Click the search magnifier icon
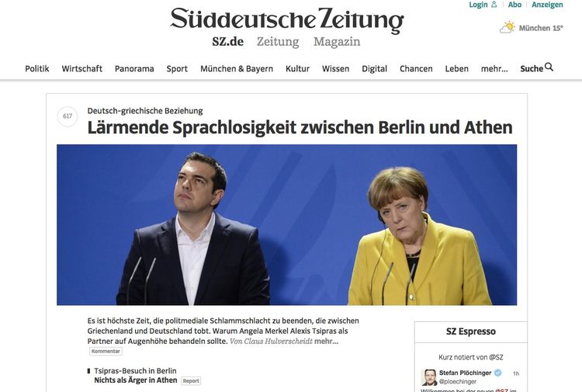This screenshot has width=582, height=392. [x=549, y=68]
